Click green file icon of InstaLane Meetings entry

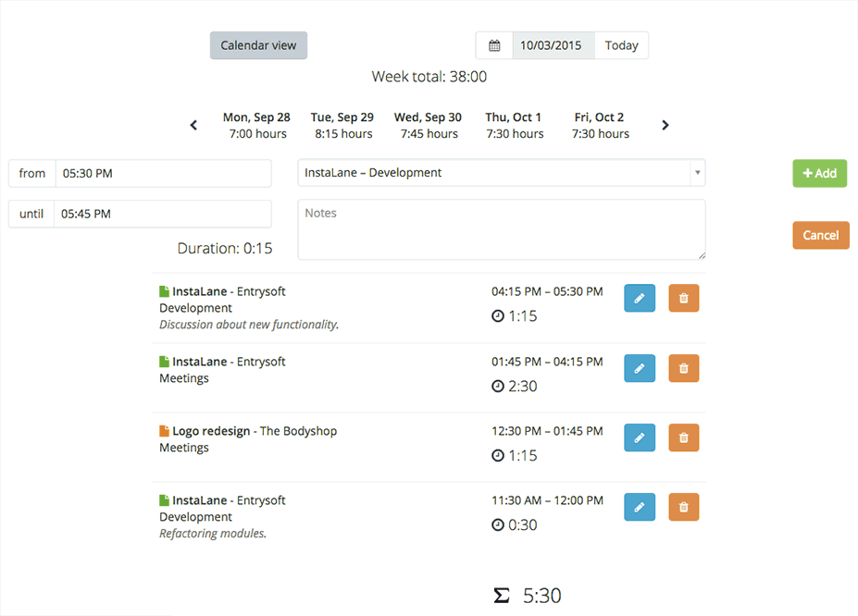click(164, 362)
